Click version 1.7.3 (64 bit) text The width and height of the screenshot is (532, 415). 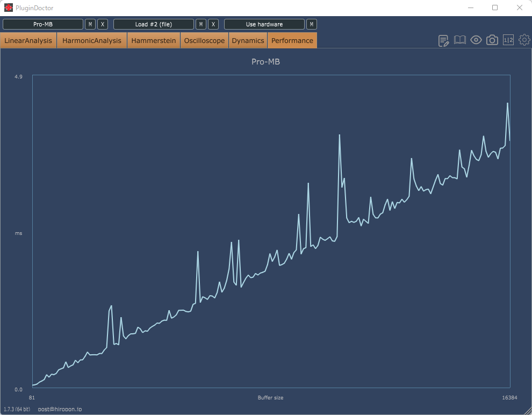click(17, 409)
